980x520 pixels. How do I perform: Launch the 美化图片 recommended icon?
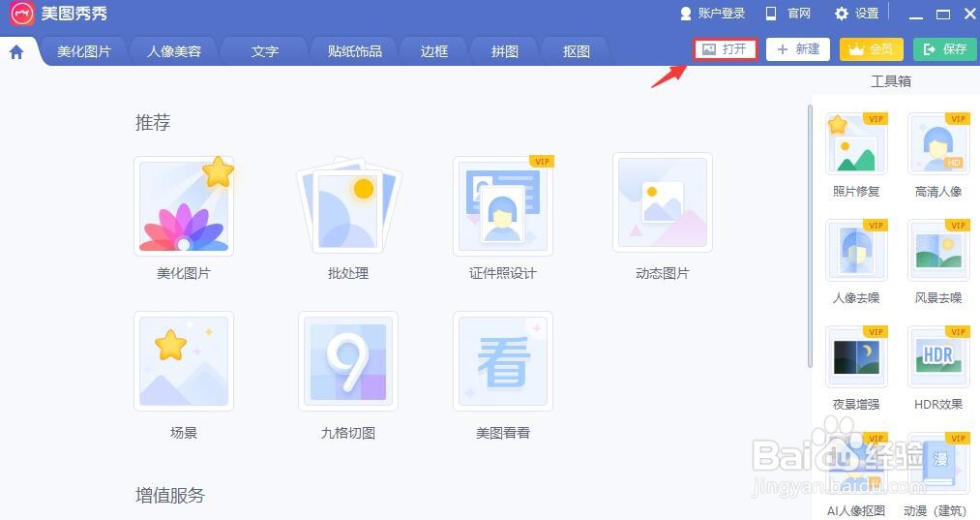coord(184,206)
